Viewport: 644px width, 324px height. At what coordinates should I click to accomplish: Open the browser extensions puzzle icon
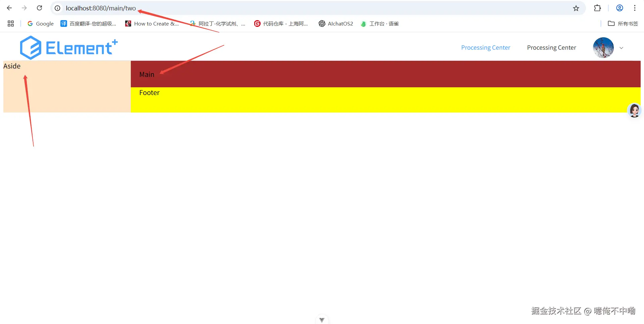point(597,8)
